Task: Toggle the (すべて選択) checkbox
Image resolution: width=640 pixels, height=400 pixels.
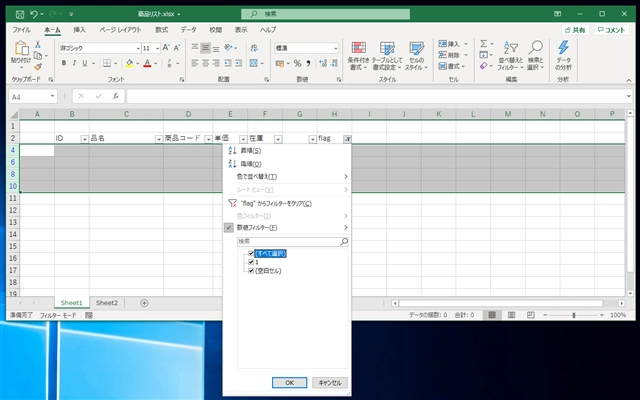Action: tap(251, 253)
